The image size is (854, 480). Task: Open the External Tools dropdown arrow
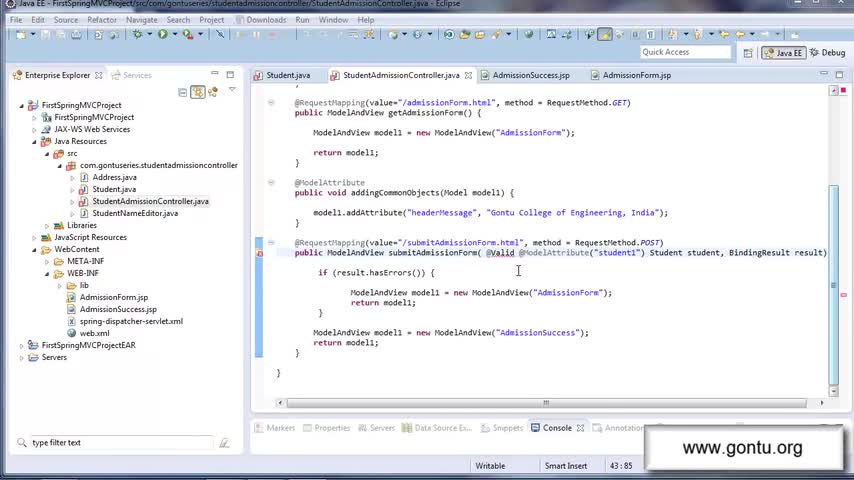[200, 34]
